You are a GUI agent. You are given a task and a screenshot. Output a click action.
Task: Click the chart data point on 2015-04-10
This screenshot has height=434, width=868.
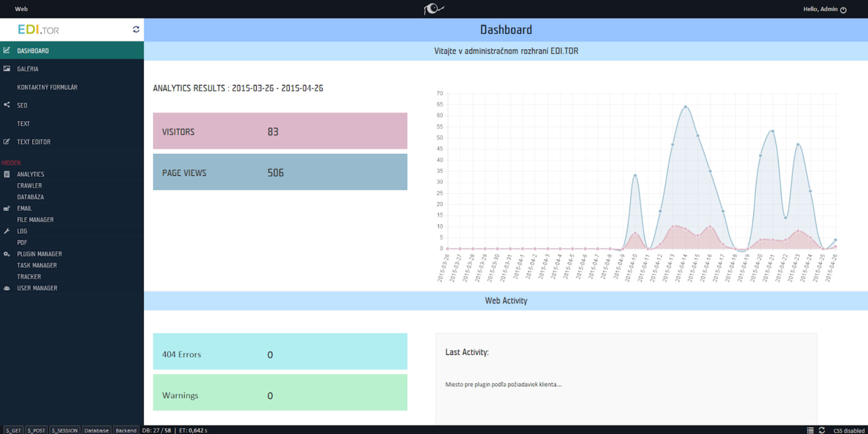pyautogui.click(x=635, y=176)
